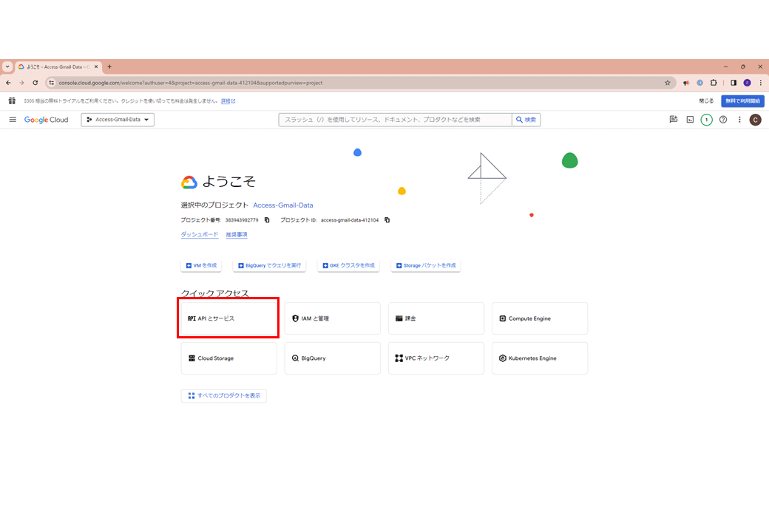Open the Chrome three-dot menu
This screenshot has height=532, width=769.
coord(761,83)
